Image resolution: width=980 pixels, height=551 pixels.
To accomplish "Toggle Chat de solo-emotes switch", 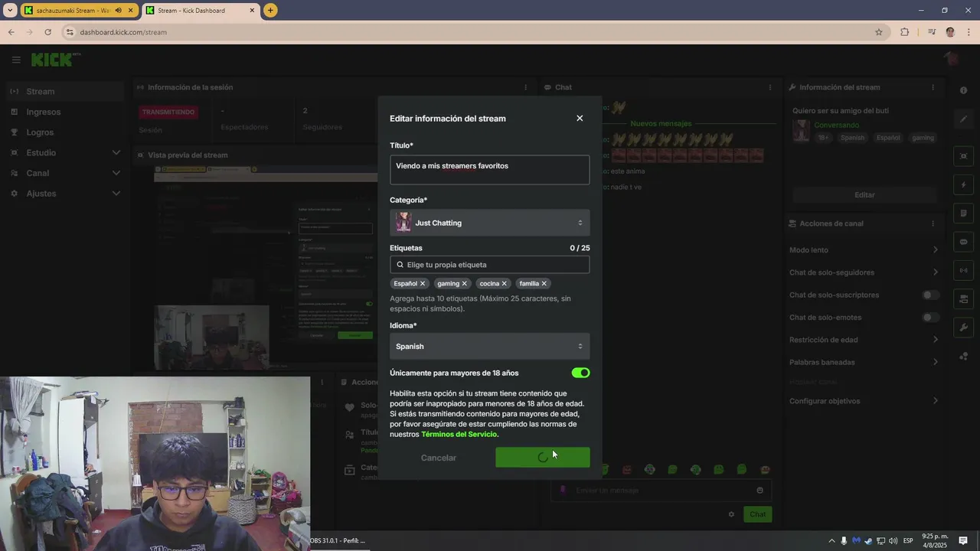I will tap(930, 317).
